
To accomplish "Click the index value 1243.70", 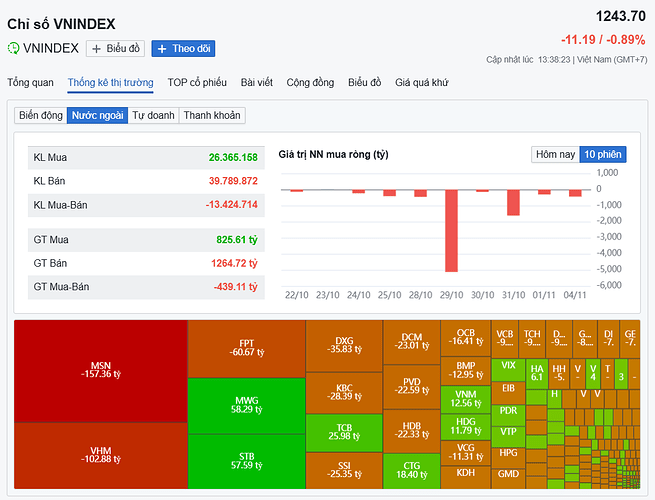I will click(620, 16).
